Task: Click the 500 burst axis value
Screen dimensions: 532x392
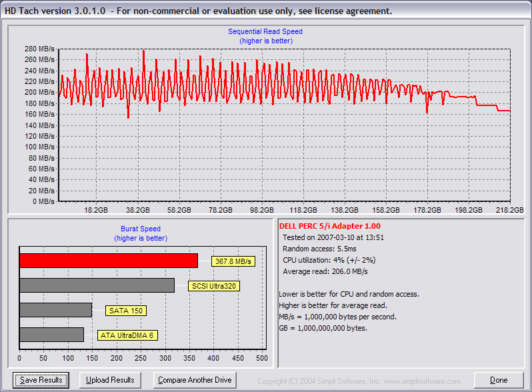Action: [262, 358]
